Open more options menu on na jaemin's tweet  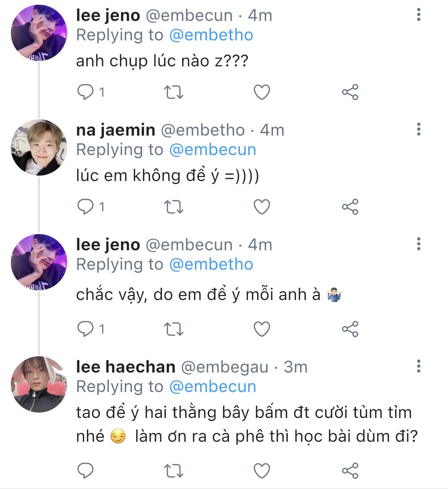click(418, 129)
